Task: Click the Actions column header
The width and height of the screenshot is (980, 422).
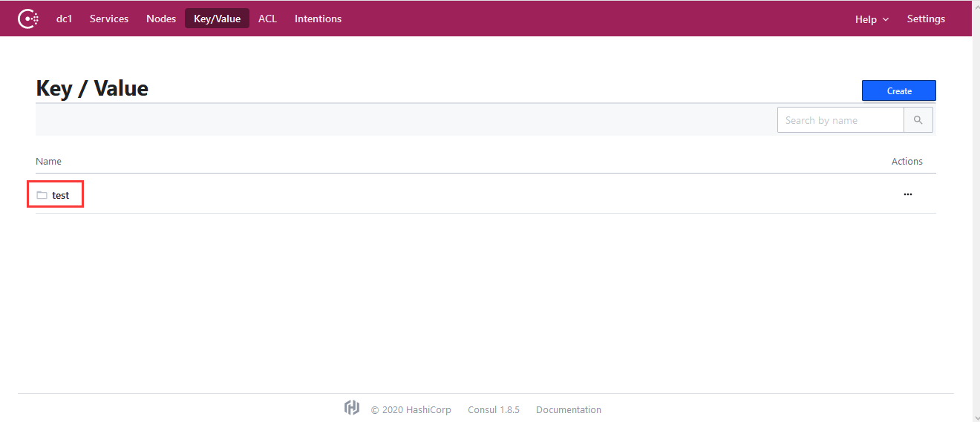Action: point(907,161)
